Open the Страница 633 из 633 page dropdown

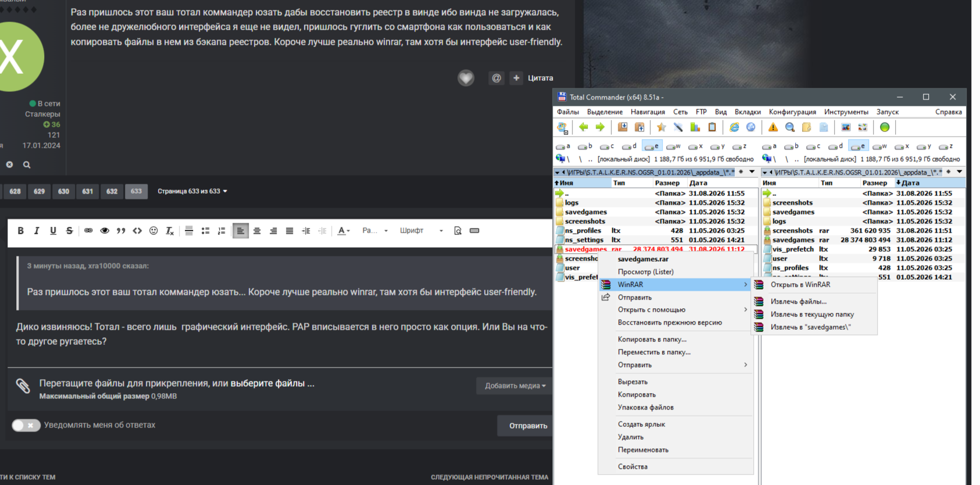(x=192, y=191)
